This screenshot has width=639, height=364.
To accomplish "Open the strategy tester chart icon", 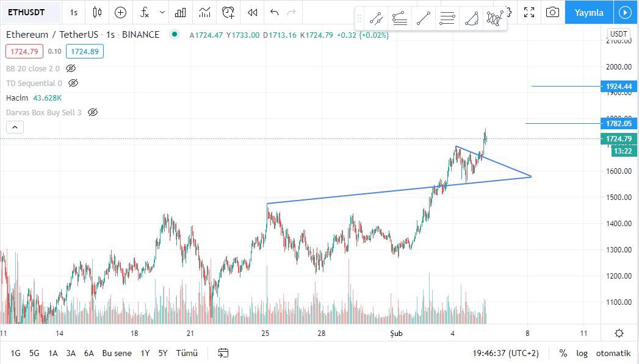I will [x=204, y=12].
